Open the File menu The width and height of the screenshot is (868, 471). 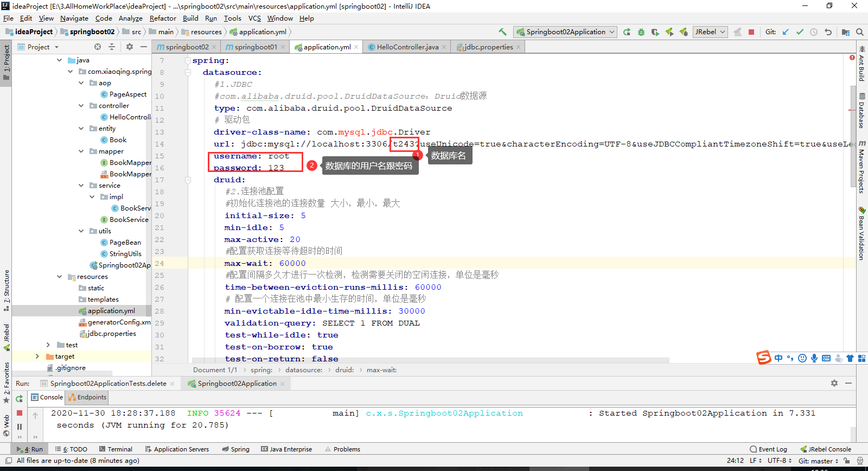point(8,18)
